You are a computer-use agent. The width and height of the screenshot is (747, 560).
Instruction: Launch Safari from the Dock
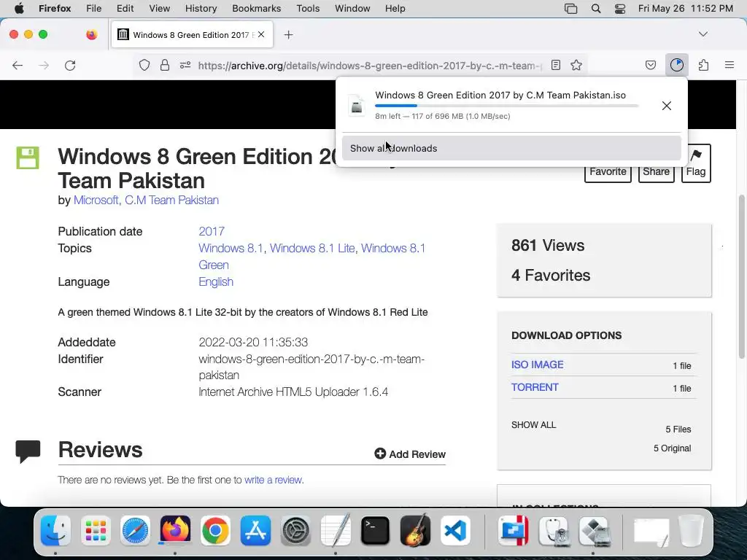click(x=135, y=531)
